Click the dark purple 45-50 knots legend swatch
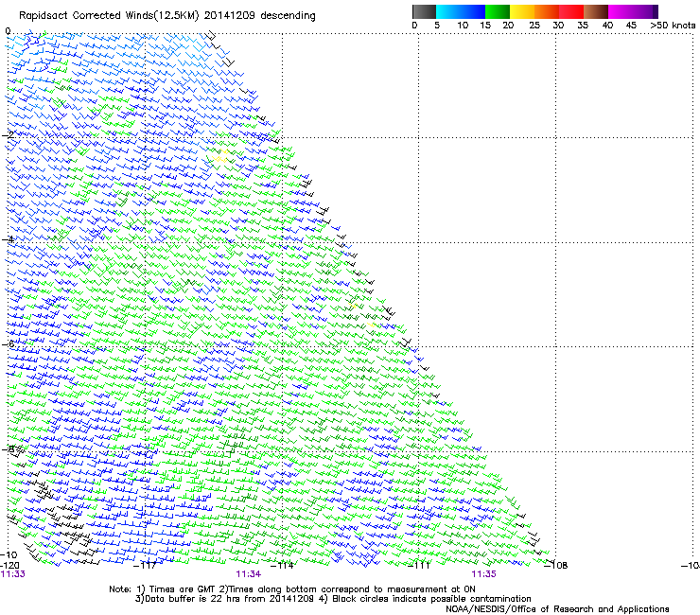Viewport: 700px width, 615px height. tap(645, 12)
